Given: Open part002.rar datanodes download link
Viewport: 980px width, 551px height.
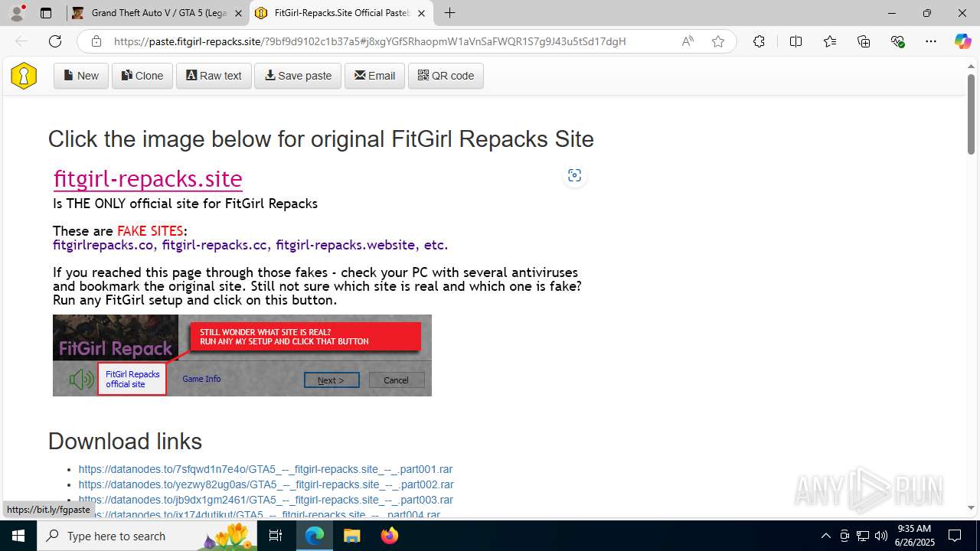Looking at the screenshot, I should 266,484.
